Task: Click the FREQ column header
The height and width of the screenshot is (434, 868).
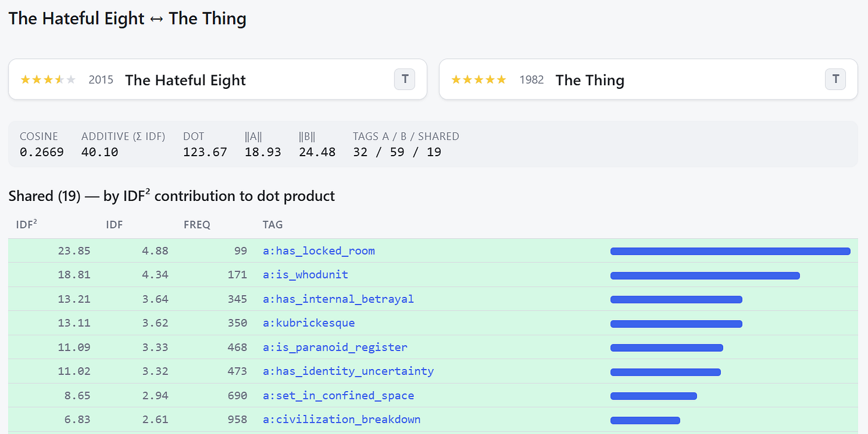Action: (197, 225)
